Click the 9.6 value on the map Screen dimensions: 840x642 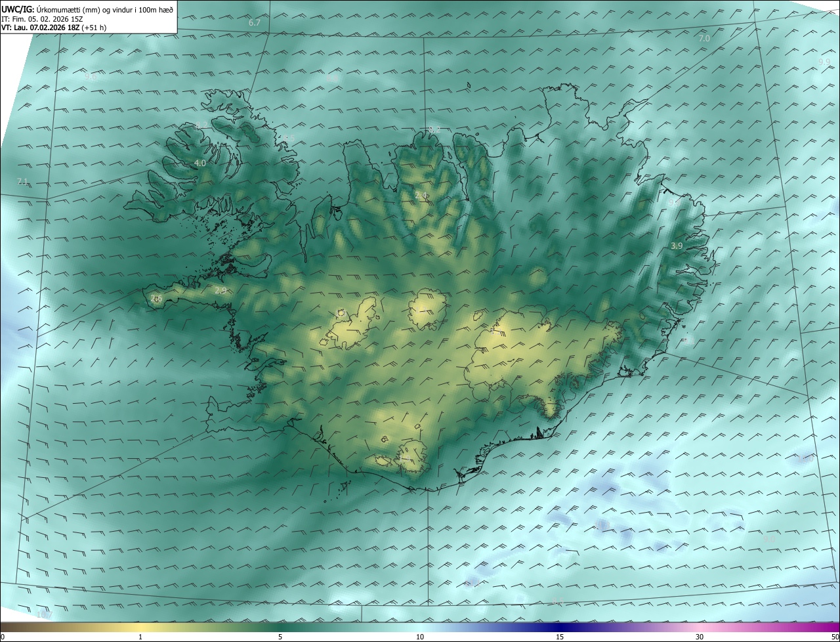(x=91, y=77)
